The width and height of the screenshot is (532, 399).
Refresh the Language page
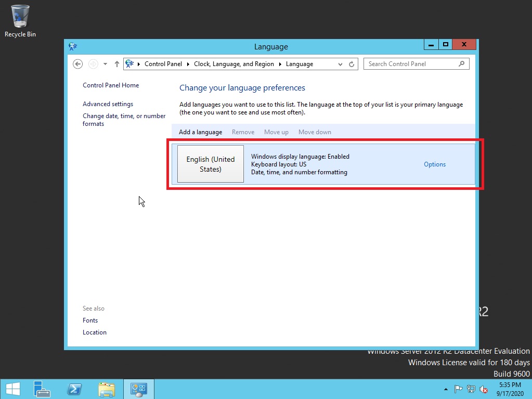[352, 64]
